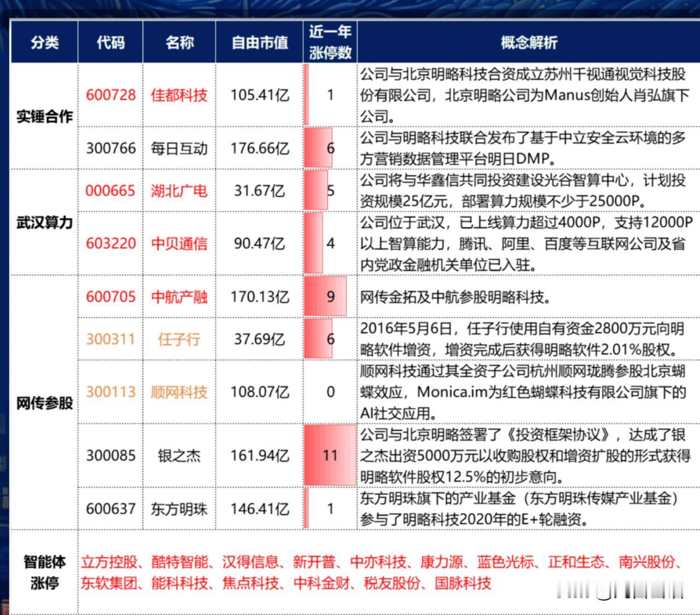Select stock name 任子行

179,339
